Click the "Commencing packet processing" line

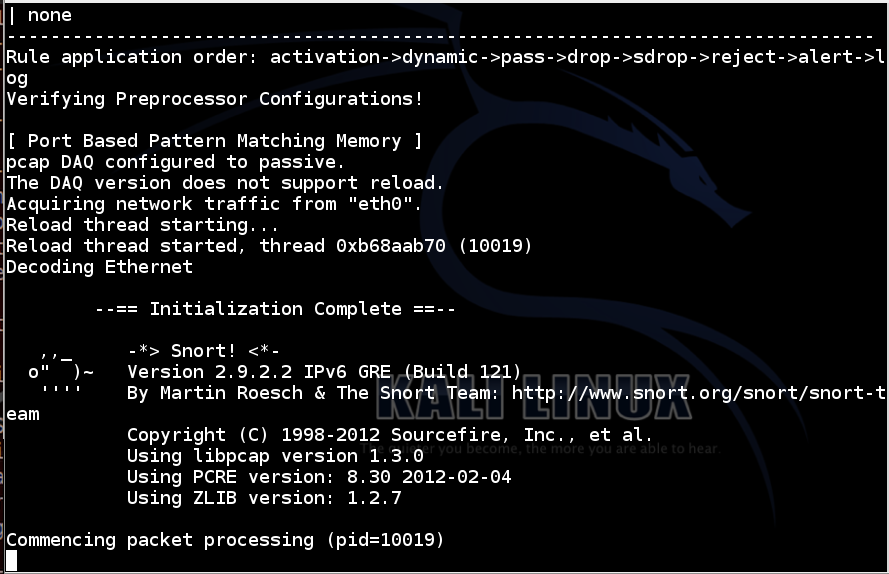(x=225, y=540)
